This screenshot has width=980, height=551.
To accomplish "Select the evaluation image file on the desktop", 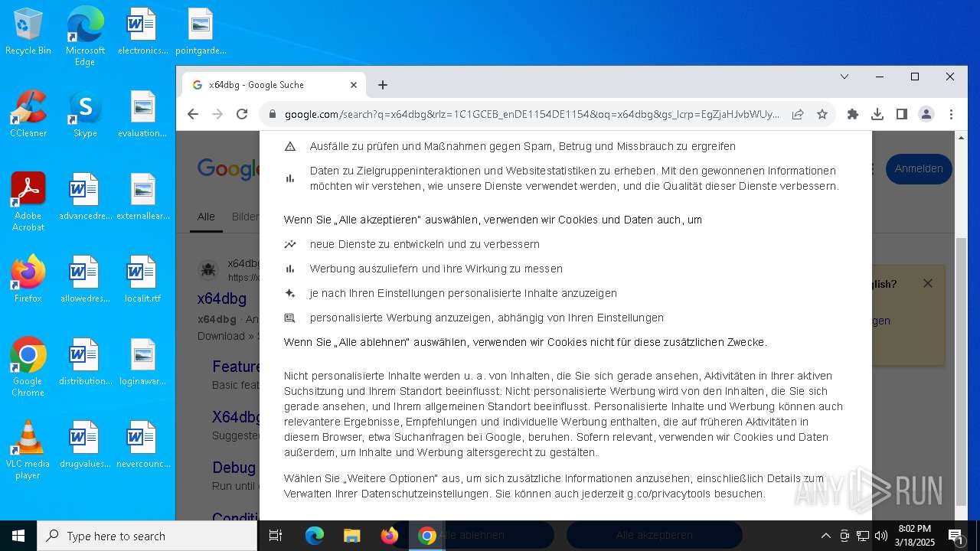I will pos(142,114).
